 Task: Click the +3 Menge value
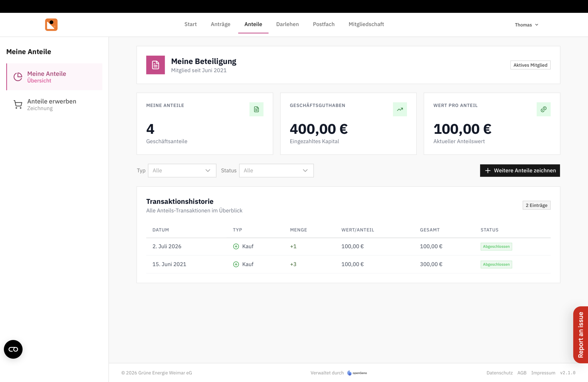pos(293,264)
